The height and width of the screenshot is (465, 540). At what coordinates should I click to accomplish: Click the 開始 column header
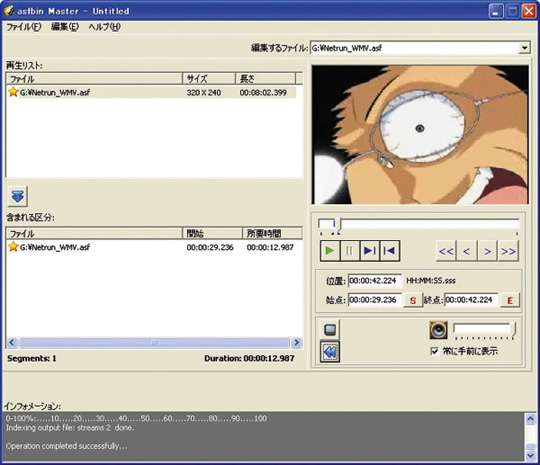click(212, 234)
